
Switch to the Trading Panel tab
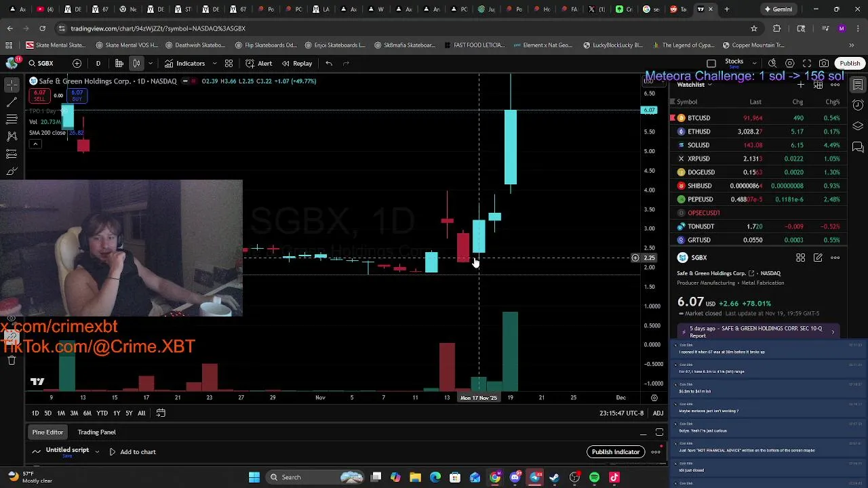click(96, 432)
